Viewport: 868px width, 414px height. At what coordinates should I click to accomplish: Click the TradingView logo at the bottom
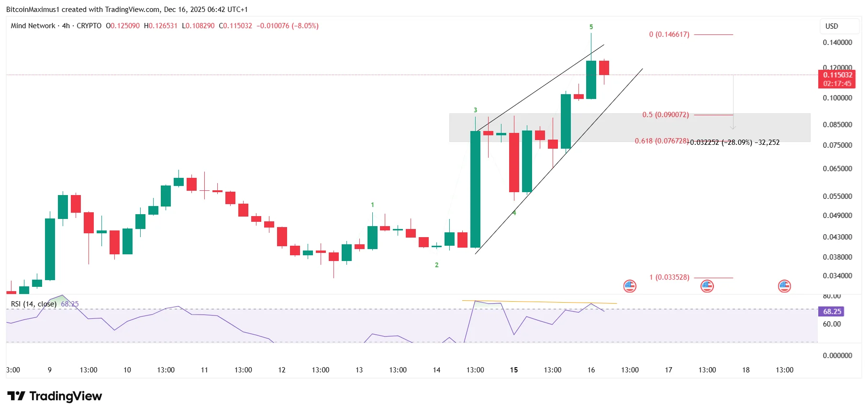55,396
